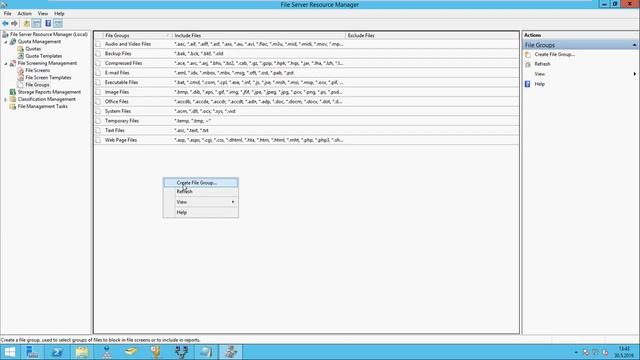The width and height of the screenshot is (640, 360).
Task: Sort by the Include Files column header
Action: tap(259, 36)
